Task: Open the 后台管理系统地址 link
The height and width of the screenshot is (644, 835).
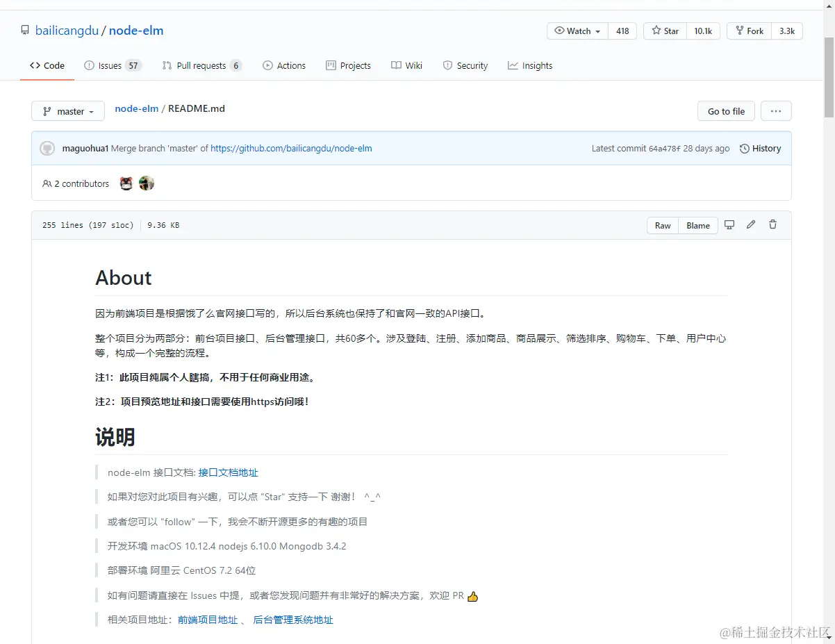Action: [293, 620]
